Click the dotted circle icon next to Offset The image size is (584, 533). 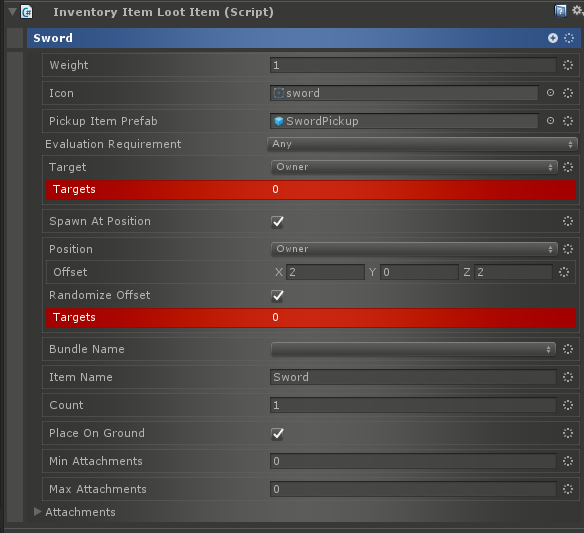pos(564,272)
